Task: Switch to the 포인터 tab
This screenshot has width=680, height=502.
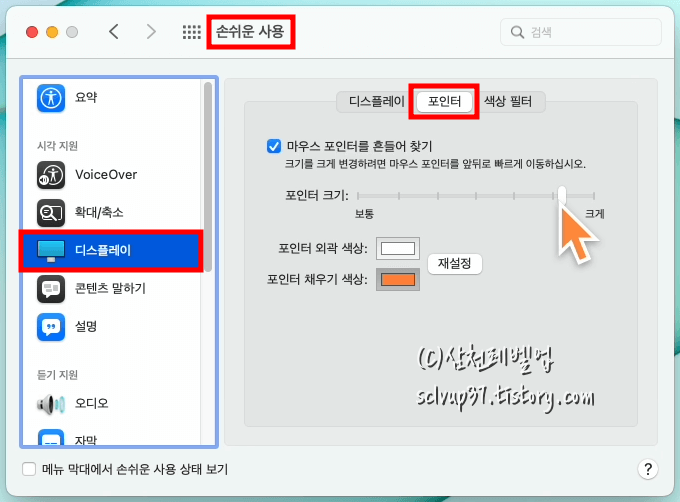Action: [x=444, y=102]
